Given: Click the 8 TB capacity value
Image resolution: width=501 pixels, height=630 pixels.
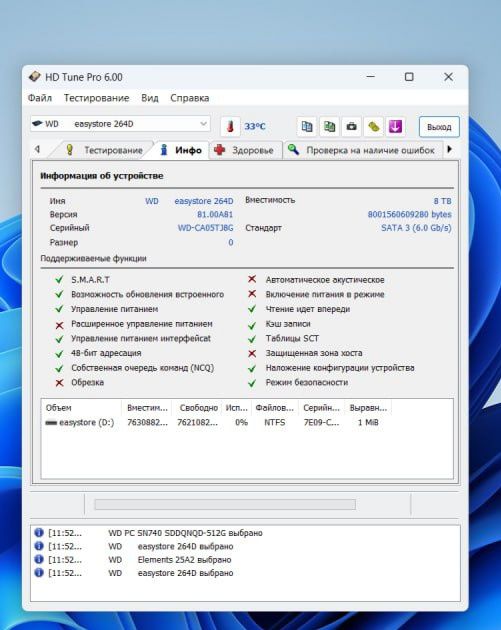Looking at the screenshot, I should pos(442,201).
